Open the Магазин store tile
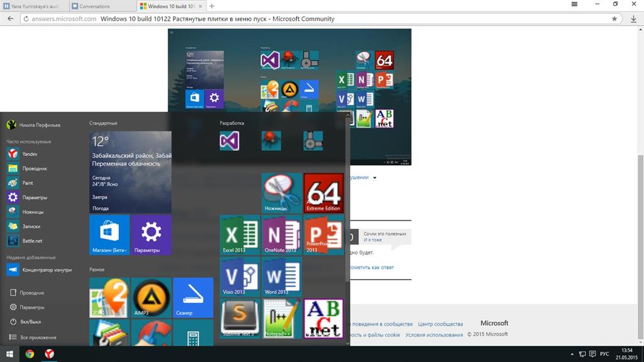This screenshot has height=362, width=644. pos(109,235)
